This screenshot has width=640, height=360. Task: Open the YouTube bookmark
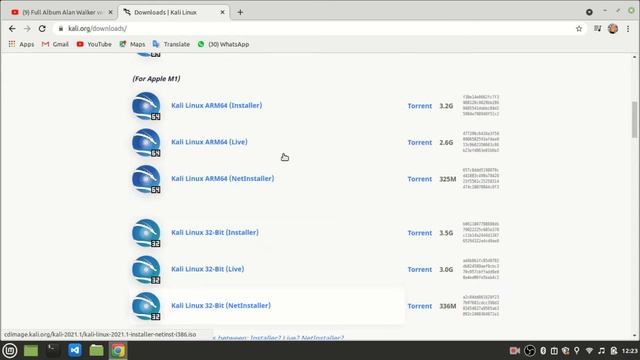pos(94,44)
